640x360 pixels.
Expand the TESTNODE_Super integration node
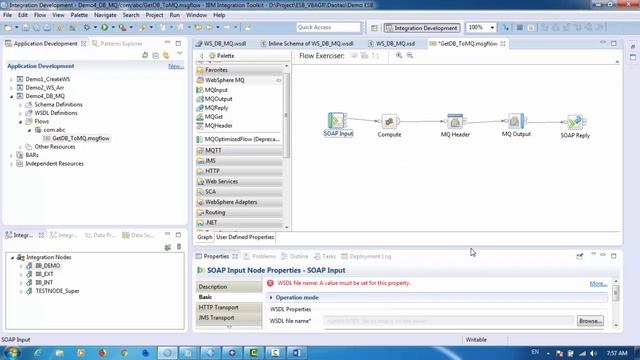tap(21, 291)
